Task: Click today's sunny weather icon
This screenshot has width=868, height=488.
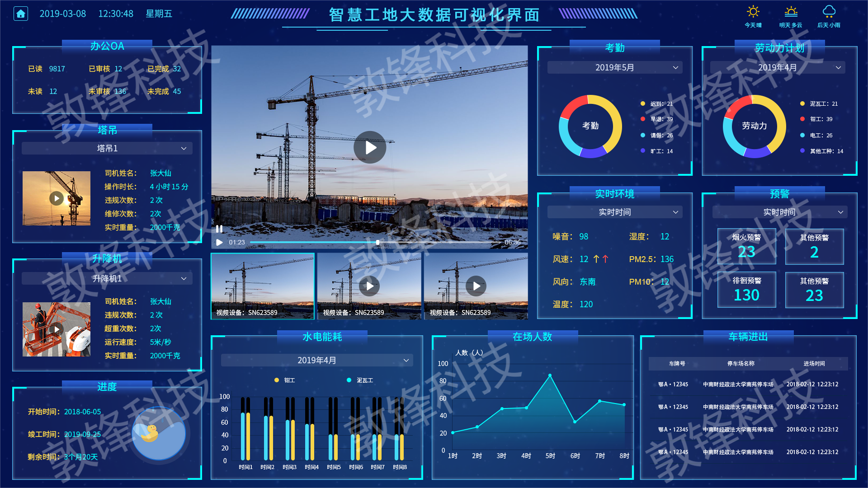Action: click(753, 12)
